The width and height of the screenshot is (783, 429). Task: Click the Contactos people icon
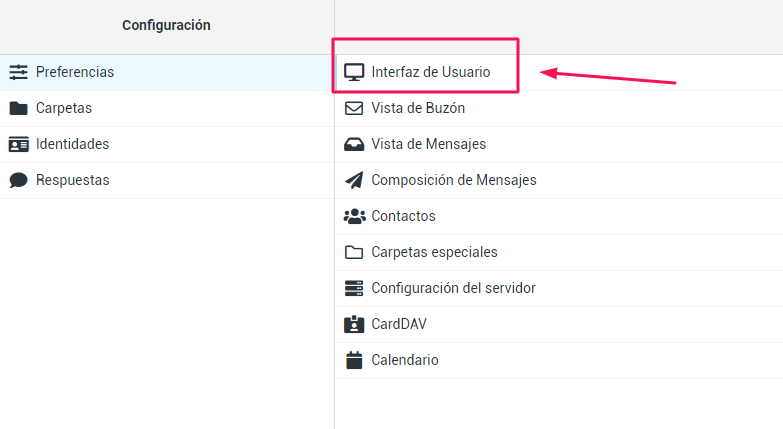pos(353,216)
